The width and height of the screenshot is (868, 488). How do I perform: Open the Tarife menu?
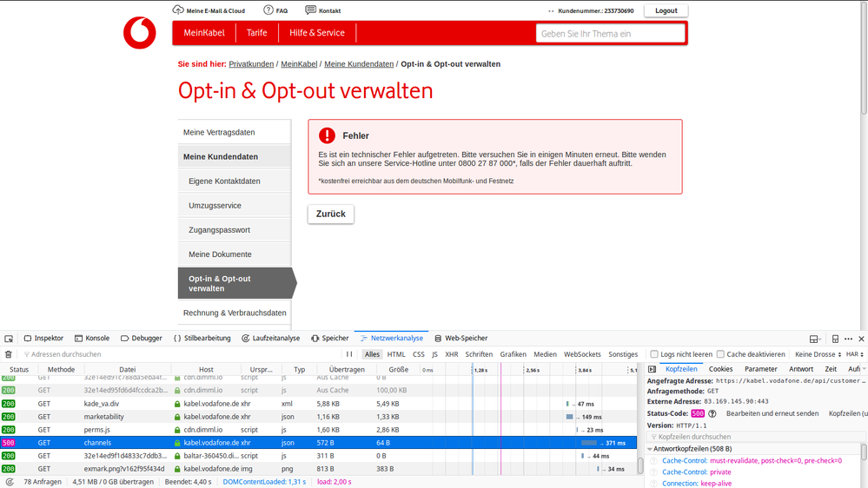coord(257,33)
